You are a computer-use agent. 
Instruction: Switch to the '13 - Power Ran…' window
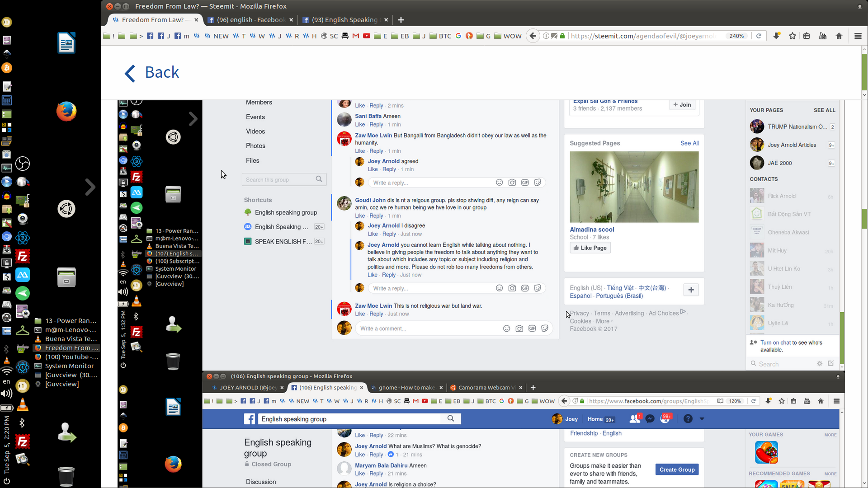pyautogui.click(x=66, y=321)
